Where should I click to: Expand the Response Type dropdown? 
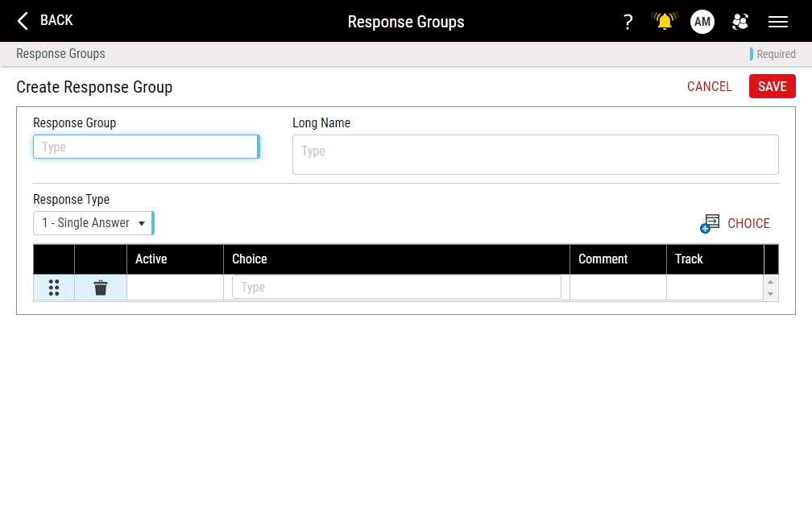tap(93, 223)
